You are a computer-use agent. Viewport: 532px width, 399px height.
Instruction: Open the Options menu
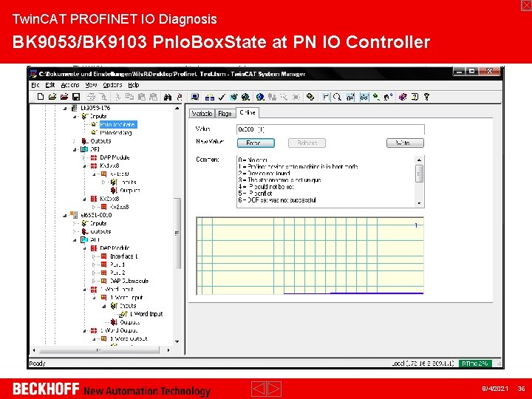tap(112, 85)
